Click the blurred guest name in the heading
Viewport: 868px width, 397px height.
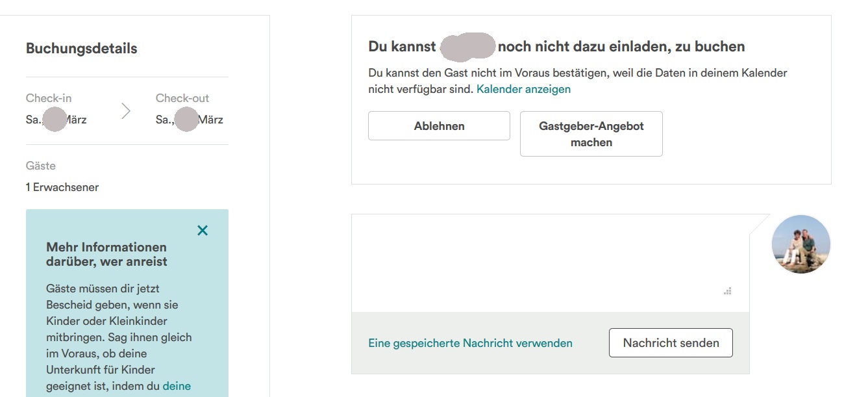[467, 46]
